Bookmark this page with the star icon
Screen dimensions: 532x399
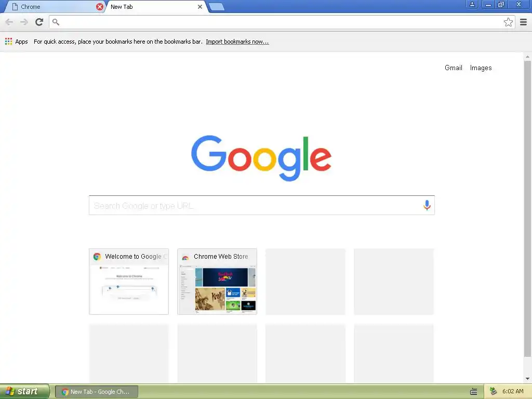click(x=508, y=22)
